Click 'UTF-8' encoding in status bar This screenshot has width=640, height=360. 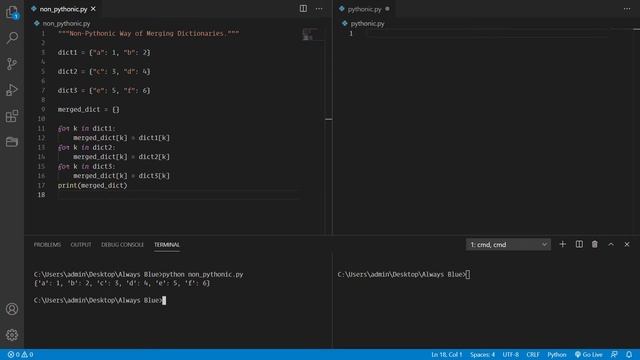tap(511, 354)
